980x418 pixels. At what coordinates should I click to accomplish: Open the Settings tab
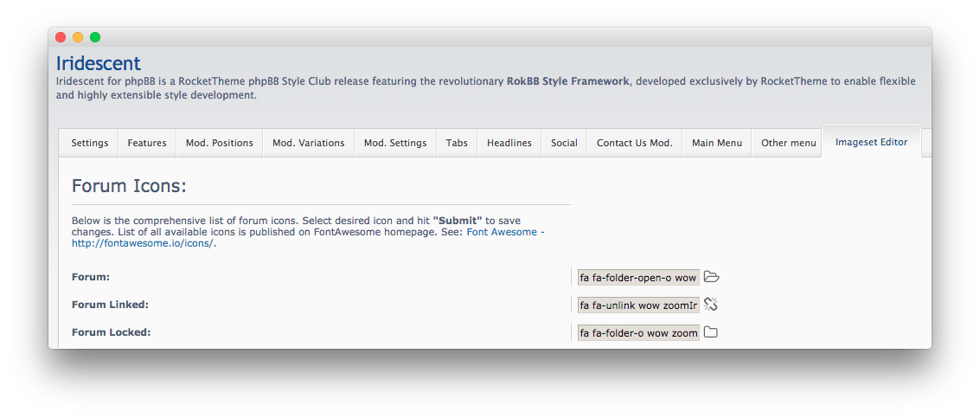[90, 143]
